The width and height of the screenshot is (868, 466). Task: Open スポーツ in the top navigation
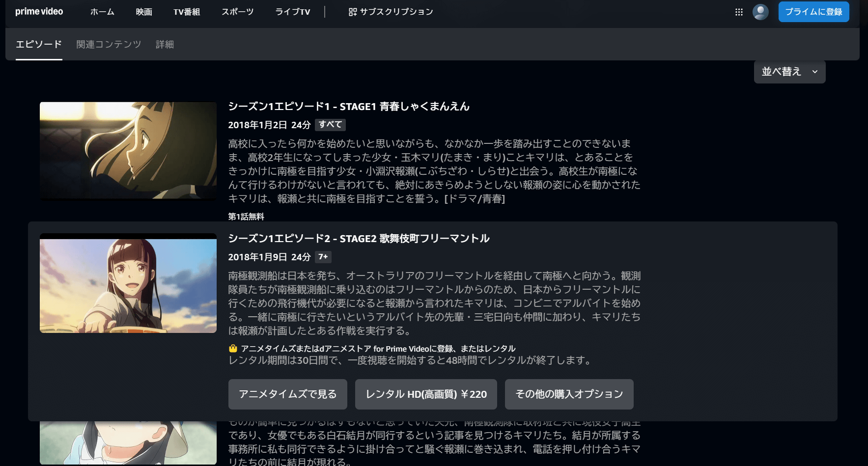coord(237,12)
